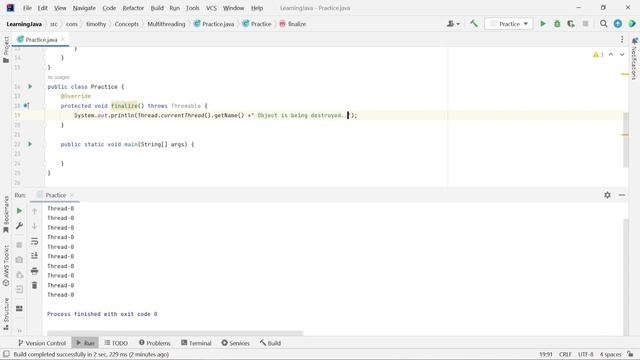
Task: Change the 4 spaces indent setting
Action: click(610, 354)
